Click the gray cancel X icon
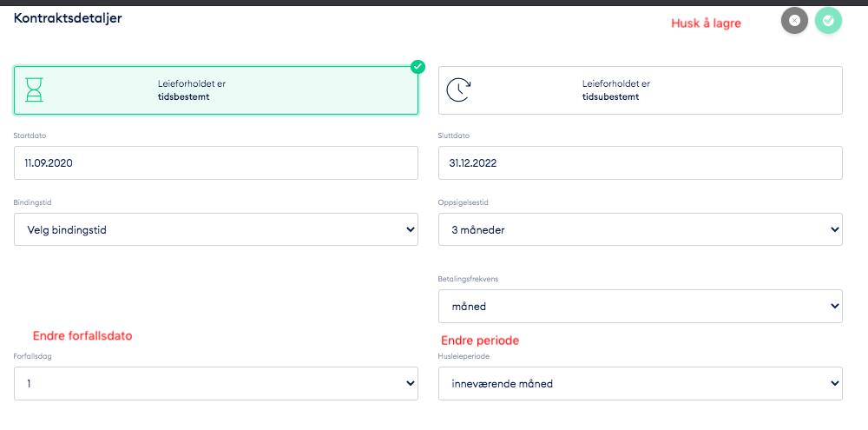 click(x=794, y=20)
